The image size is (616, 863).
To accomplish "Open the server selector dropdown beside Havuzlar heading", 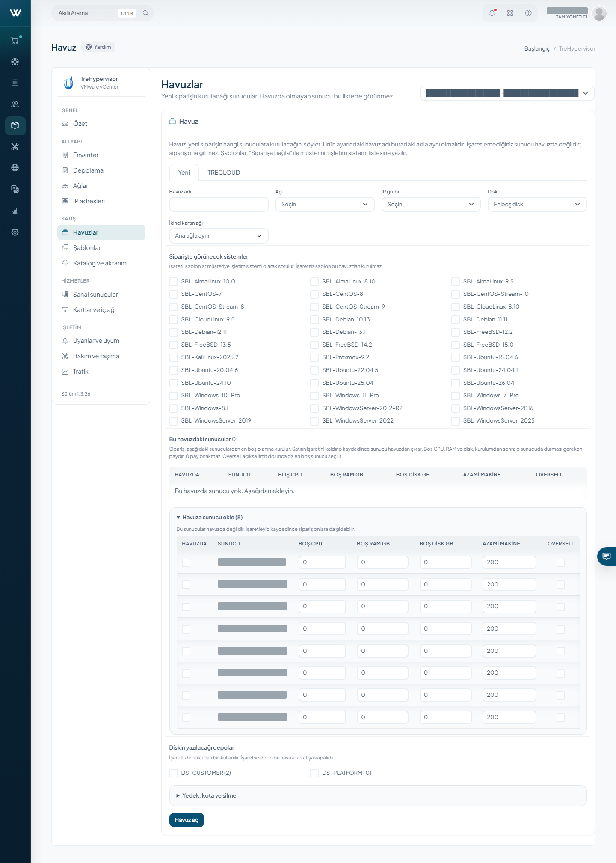I will point(507,93).
